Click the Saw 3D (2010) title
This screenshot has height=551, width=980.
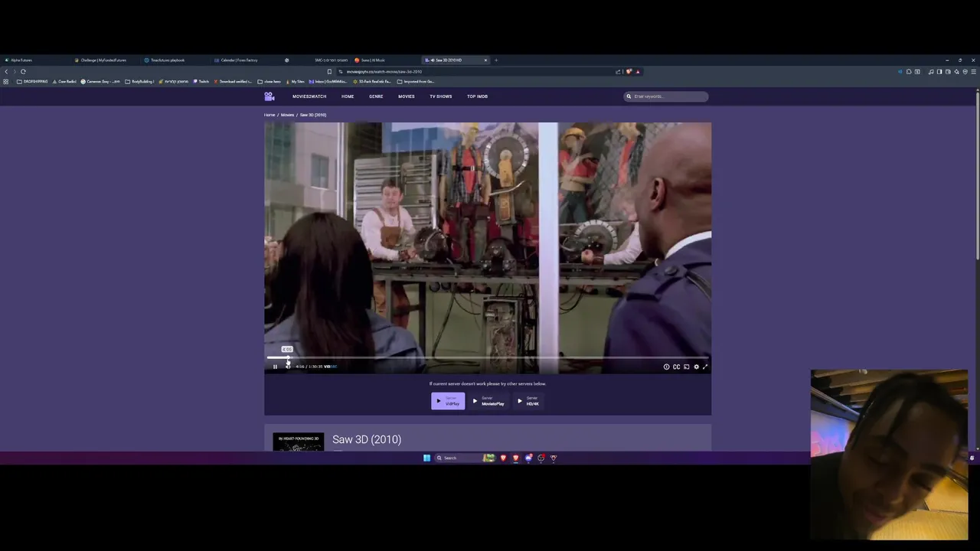(x=367, y=439)
